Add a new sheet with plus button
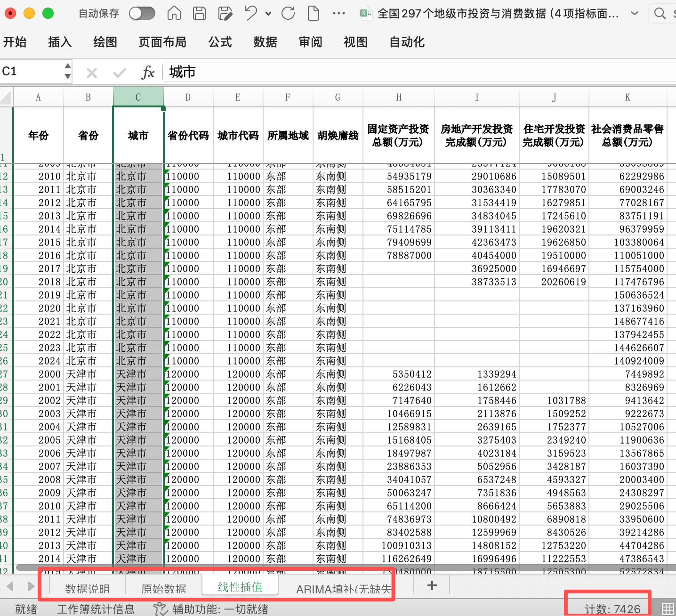Viewport: 676px width, 616px height. pyautogui.click(x=432, y=585)
